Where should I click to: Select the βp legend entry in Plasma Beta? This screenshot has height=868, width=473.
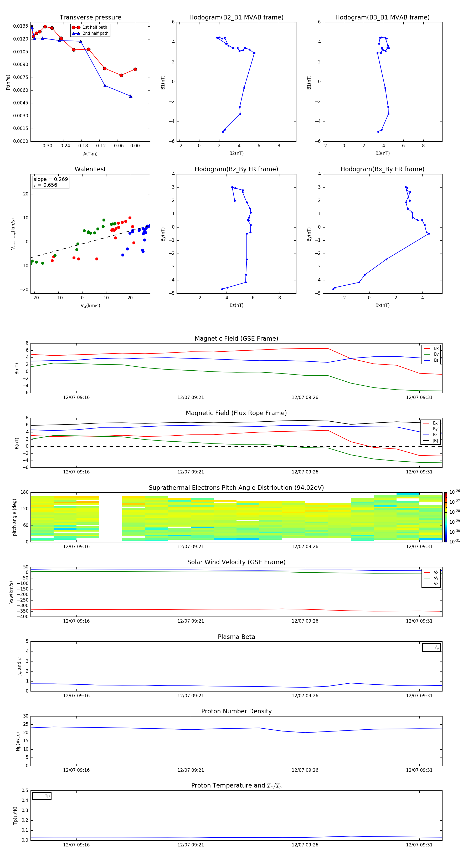[x=431, y=647]
